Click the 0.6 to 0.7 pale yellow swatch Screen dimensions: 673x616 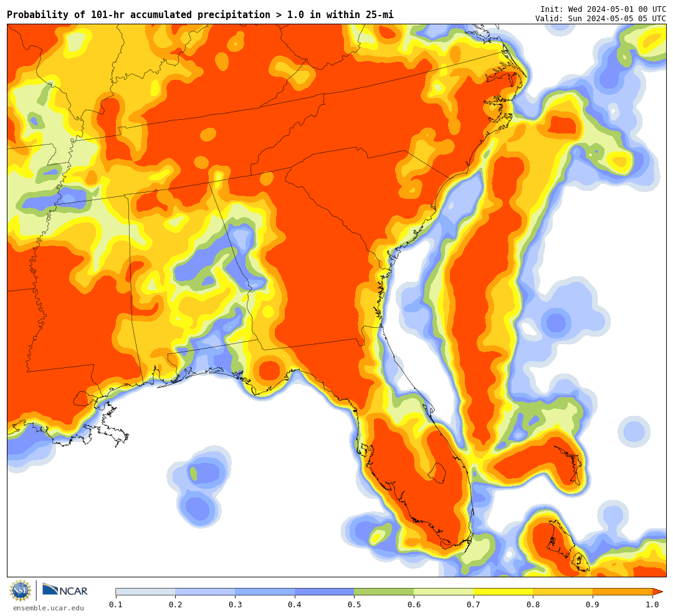pos(444,592)
